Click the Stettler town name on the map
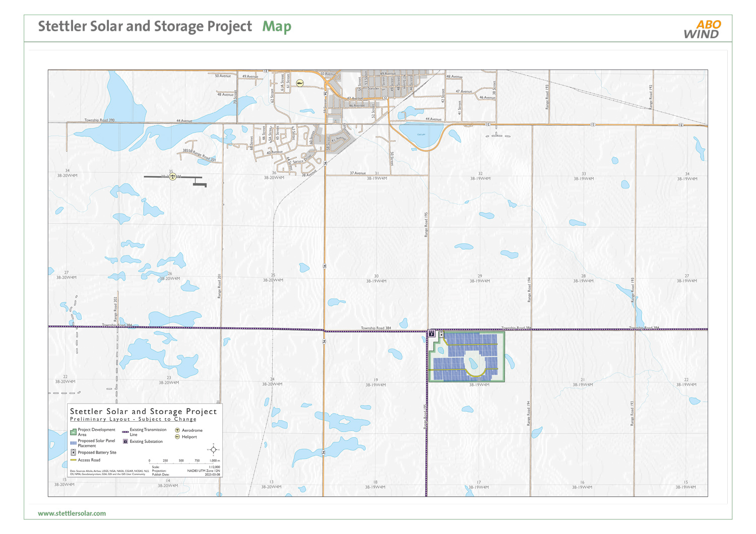The width and height of the screenshot is (756, 534). (x=373, y=88)
